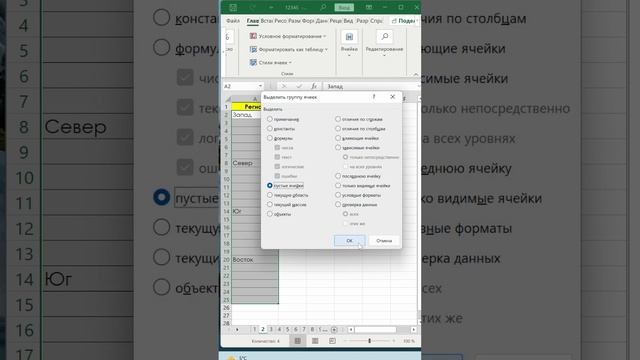Click the confirm checkmark icon in formula bar
This screenshot has height=360, width=640.
click(x=299, y=86)
